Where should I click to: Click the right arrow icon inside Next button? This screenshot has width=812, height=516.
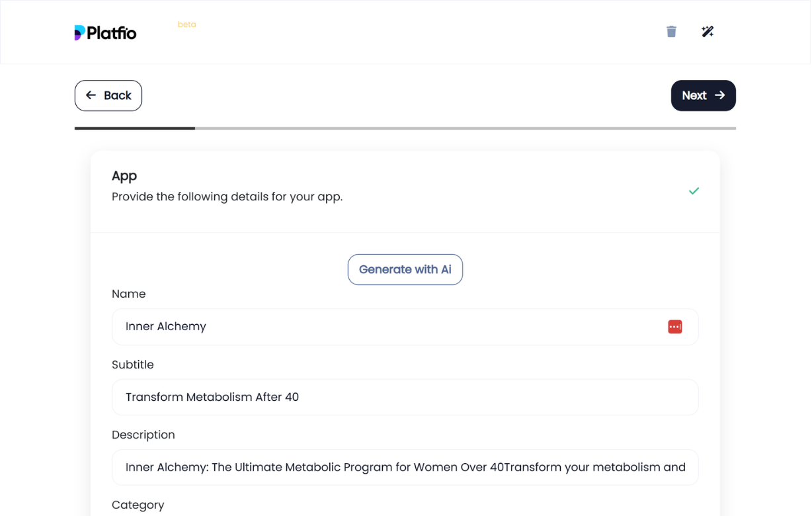point(720,95)
